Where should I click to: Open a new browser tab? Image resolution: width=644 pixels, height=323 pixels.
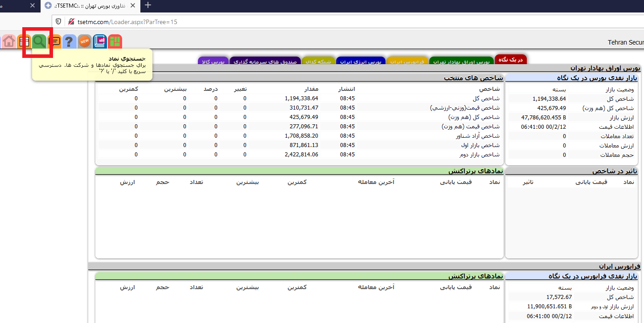(x=148, y=5)
